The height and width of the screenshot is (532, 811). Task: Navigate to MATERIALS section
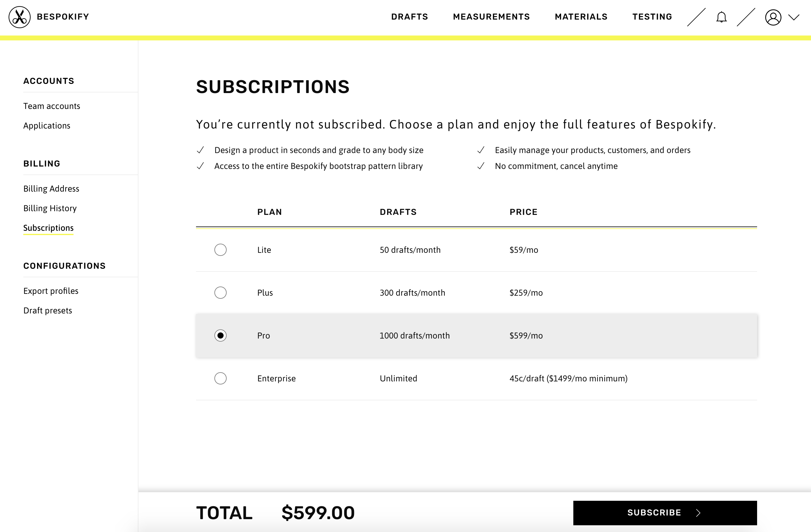581,17
